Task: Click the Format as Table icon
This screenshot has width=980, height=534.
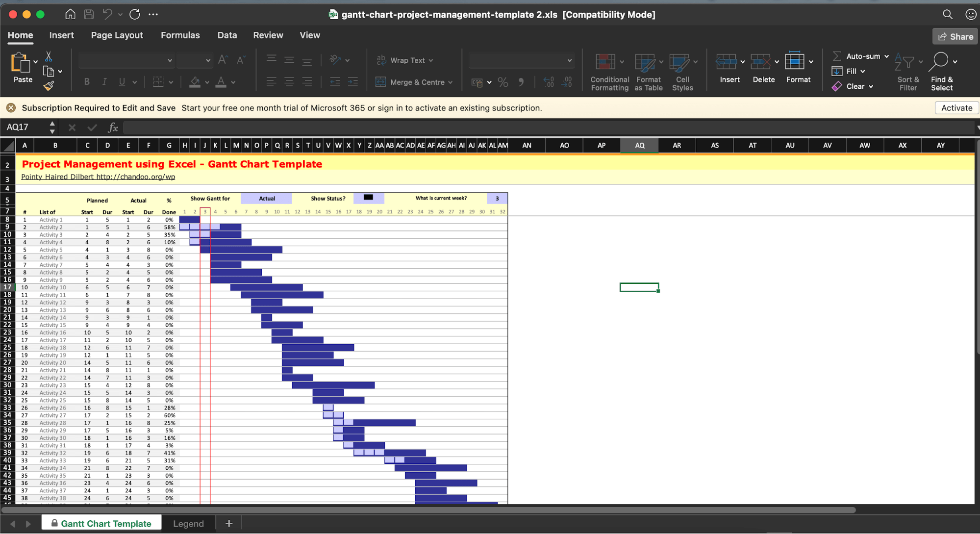Action: click(x=645, y=62)
